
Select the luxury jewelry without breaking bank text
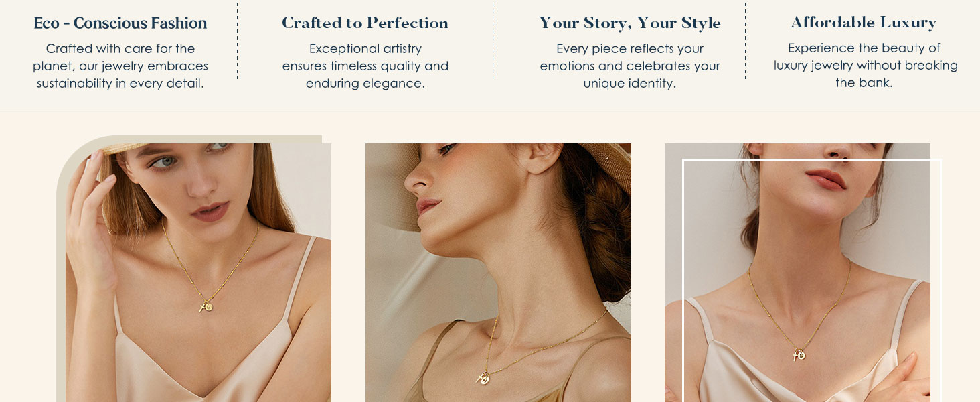coord(866,65)
